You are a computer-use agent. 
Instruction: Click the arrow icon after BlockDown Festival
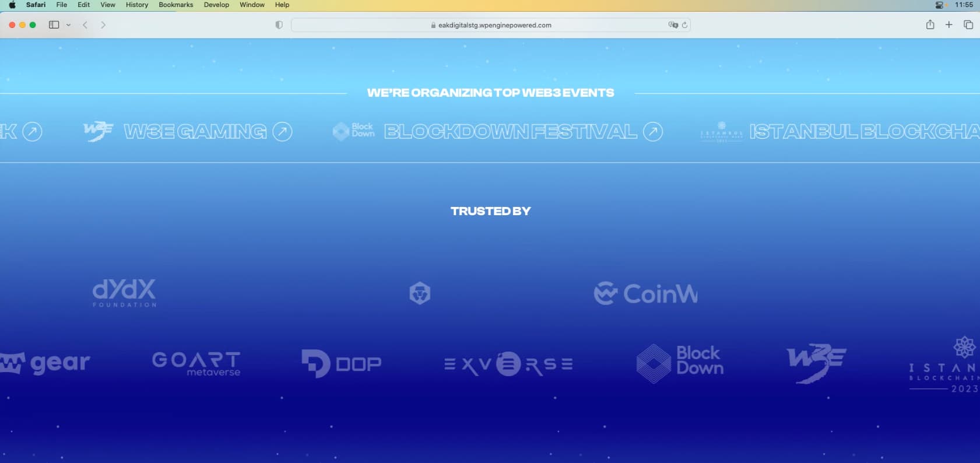pyautogui.click(x=653, y=132)
